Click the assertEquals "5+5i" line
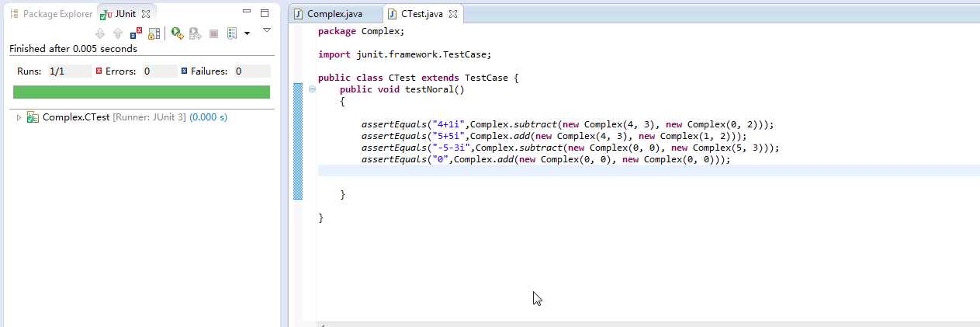The height and width of the screenshot is (327, 980). (554, 136)
